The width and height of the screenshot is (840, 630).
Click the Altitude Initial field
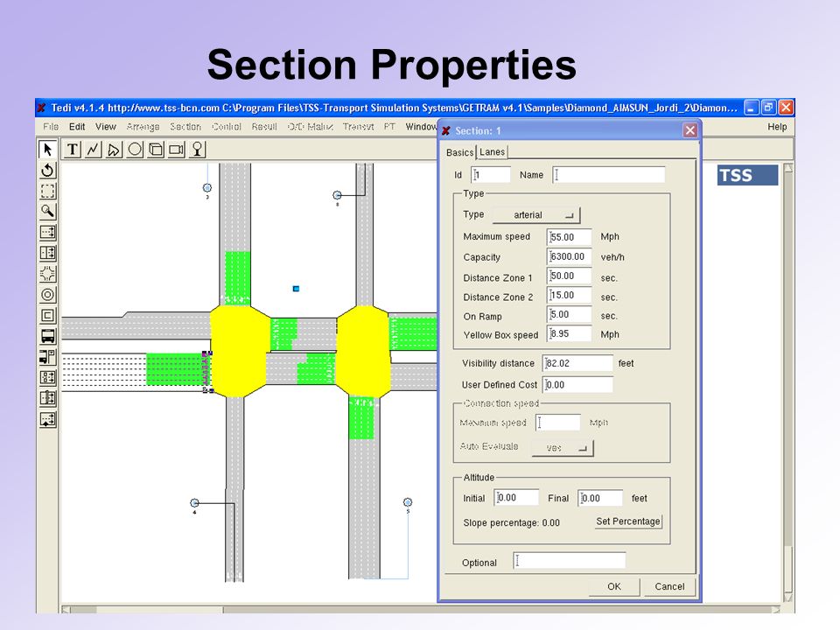coord(516,498)
